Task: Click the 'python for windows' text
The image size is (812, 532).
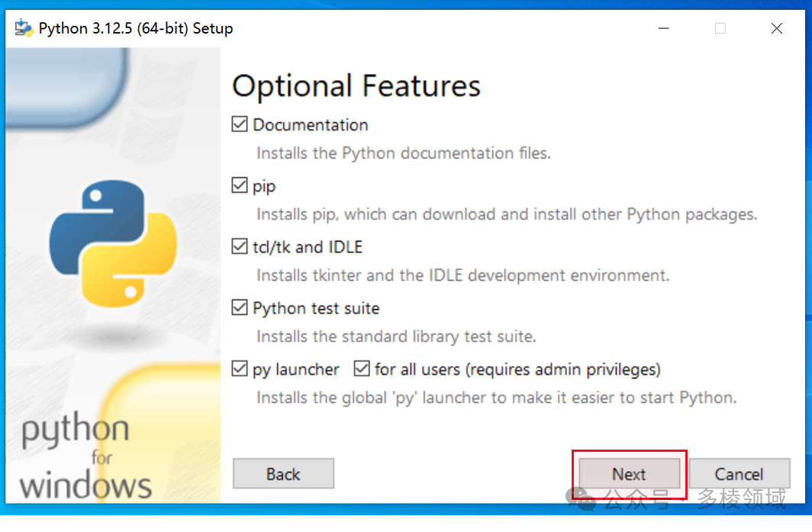Action: pyautogui.click(x=85, y=456)
